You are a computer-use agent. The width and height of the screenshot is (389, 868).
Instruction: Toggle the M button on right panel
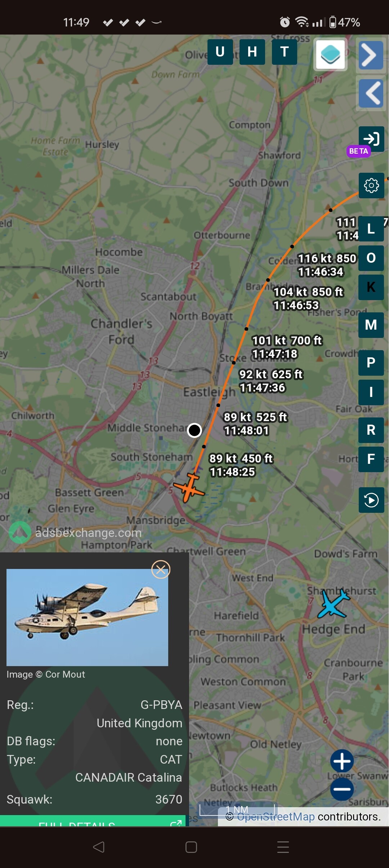(371, 325)
